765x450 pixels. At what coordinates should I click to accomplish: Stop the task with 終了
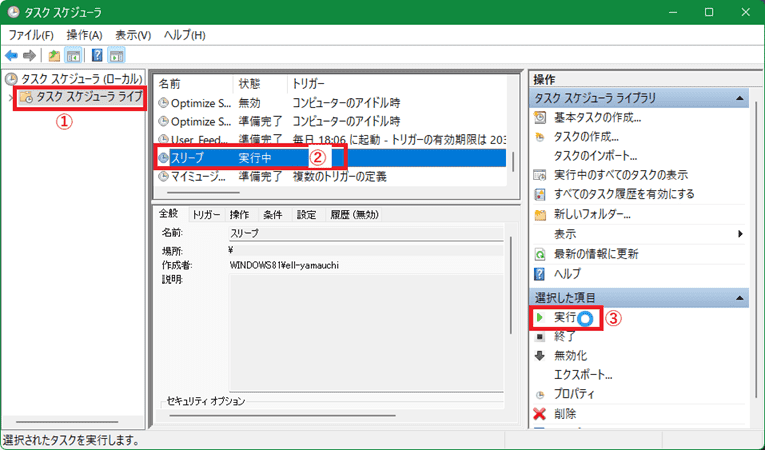pos(565,336)
